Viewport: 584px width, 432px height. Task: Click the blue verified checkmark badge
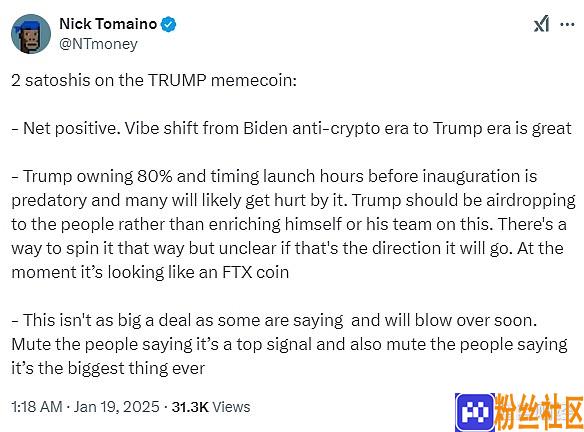pos(168,25)
